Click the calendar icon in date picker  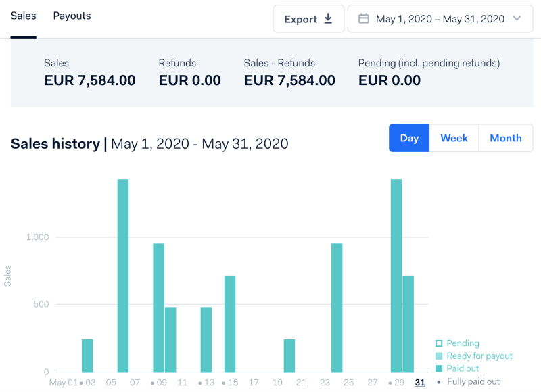click(x=363, y=19)
